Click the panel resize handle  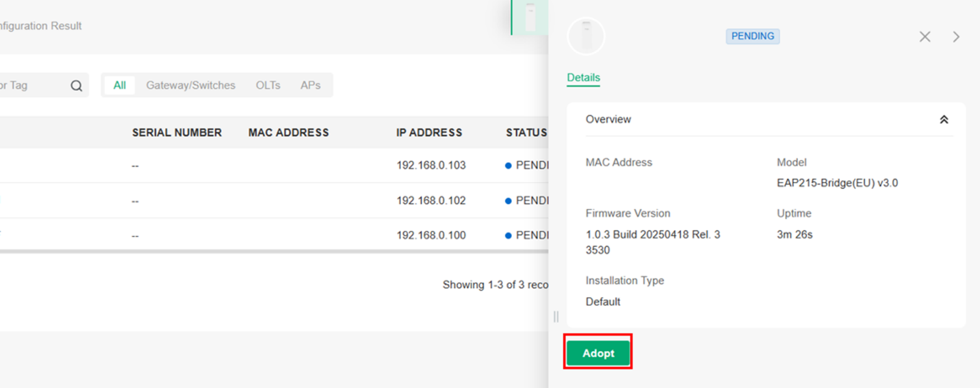[x=556, y=316]
